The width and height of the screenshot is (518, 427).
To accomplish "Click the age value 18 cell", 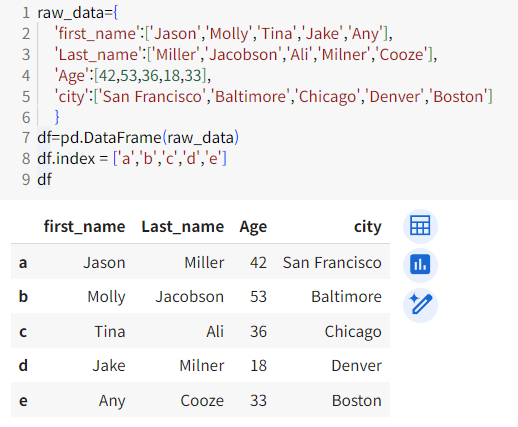I will [258, 366].
